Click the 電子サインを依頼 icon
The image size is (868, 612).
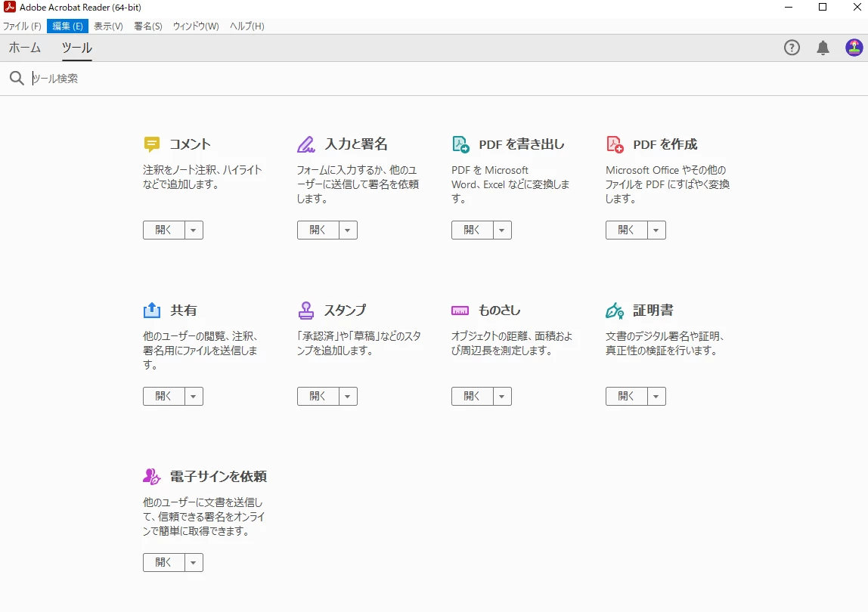pyautogui.click(x=152, y=477)
